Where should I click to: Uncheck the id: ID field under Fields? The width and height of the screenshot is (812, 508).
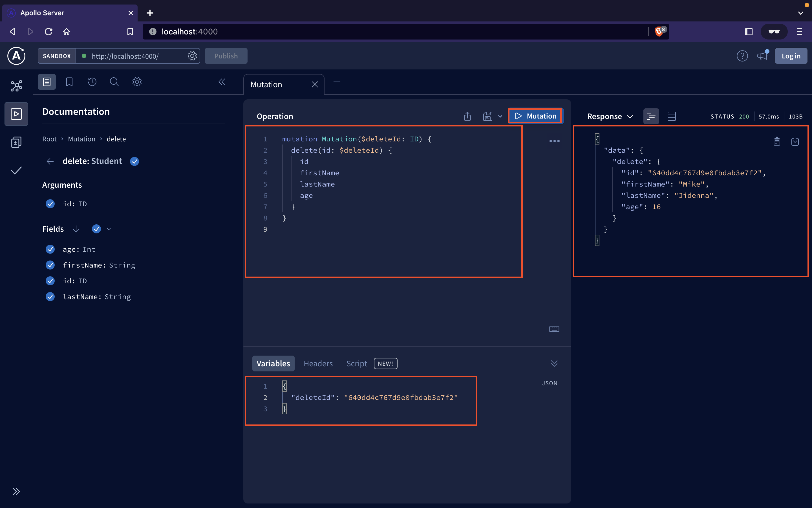pos(50,281)
